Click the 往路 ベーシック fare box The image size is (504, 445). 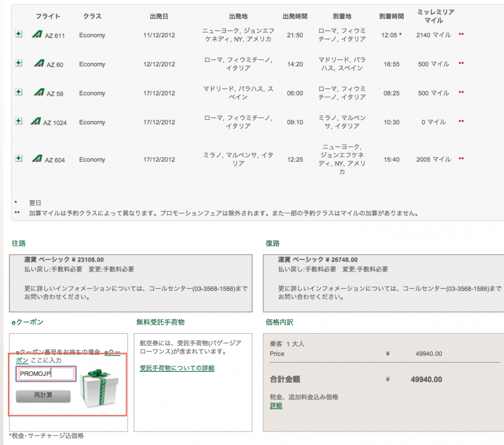(x=129, y=282)
